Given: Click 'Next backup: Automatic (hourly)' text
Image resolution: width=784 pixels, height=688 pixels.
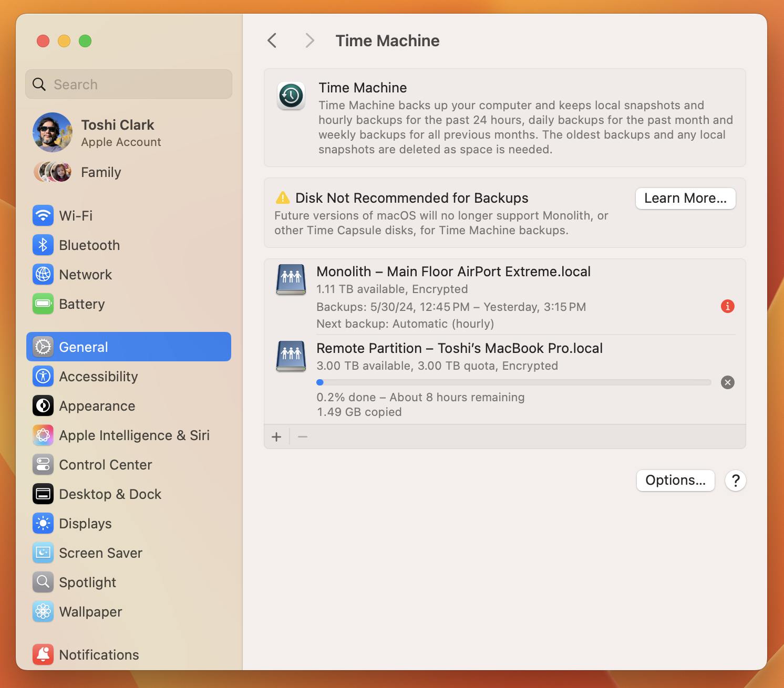Looking at the screenshot, I should [x=405, y=324].
